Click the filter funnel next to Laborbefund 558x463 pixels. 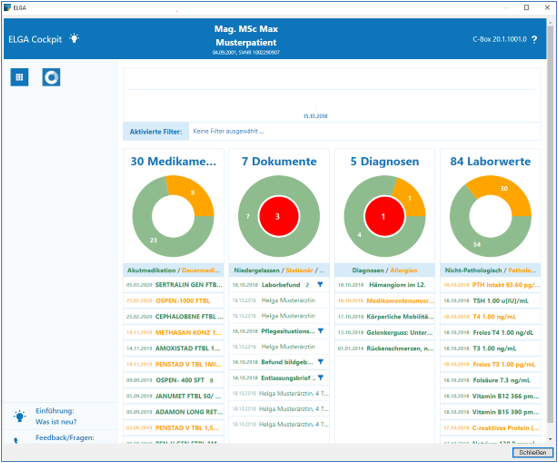coord(320,285)
